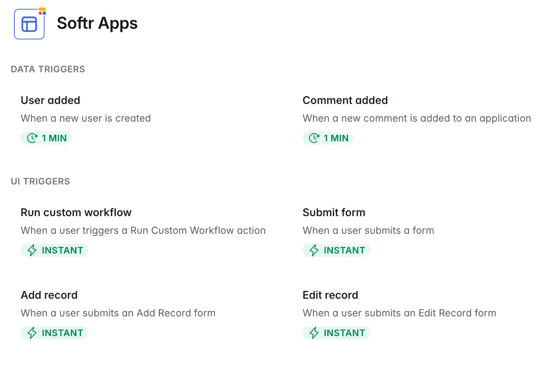This screenshot has height=392, width=545.
Task: Click the UI TRIGGERS section heading
Action: coord(40,181)
